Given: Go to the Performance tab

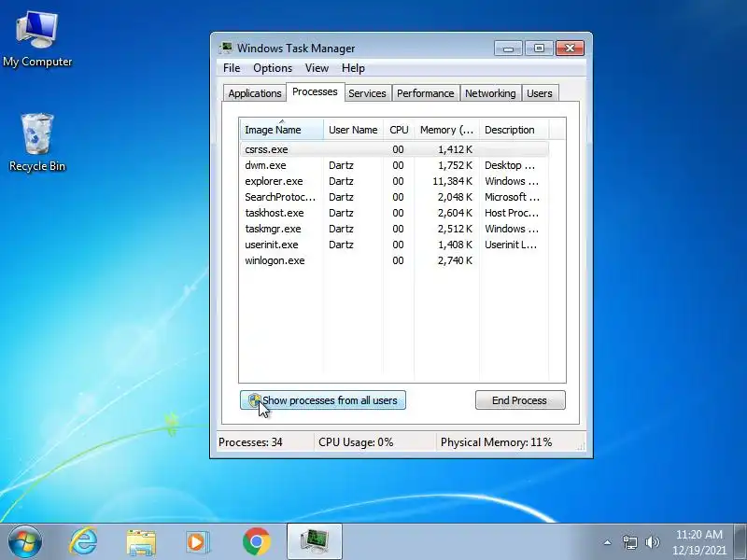Looking at the screenshot, I should click(x=426, y=93).
